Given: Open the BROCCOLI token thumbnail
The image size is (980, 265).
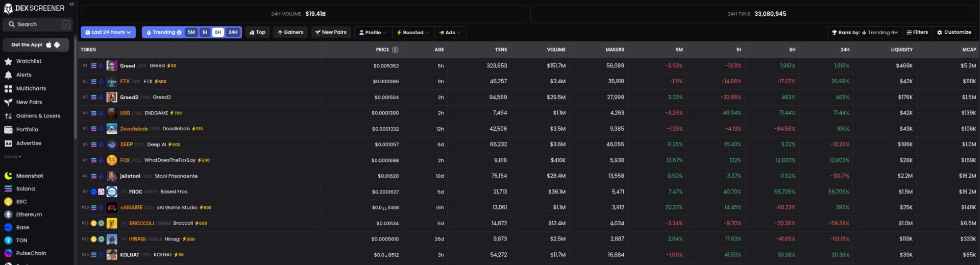Looking at the screenshot, I should pyautogui.click(x=112, y=223).
